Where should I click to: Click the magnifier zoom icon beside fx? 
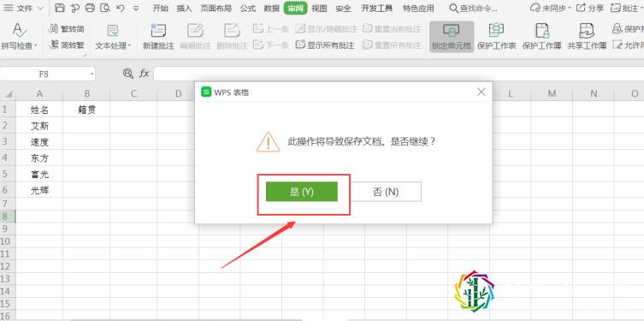coord(128,74)
